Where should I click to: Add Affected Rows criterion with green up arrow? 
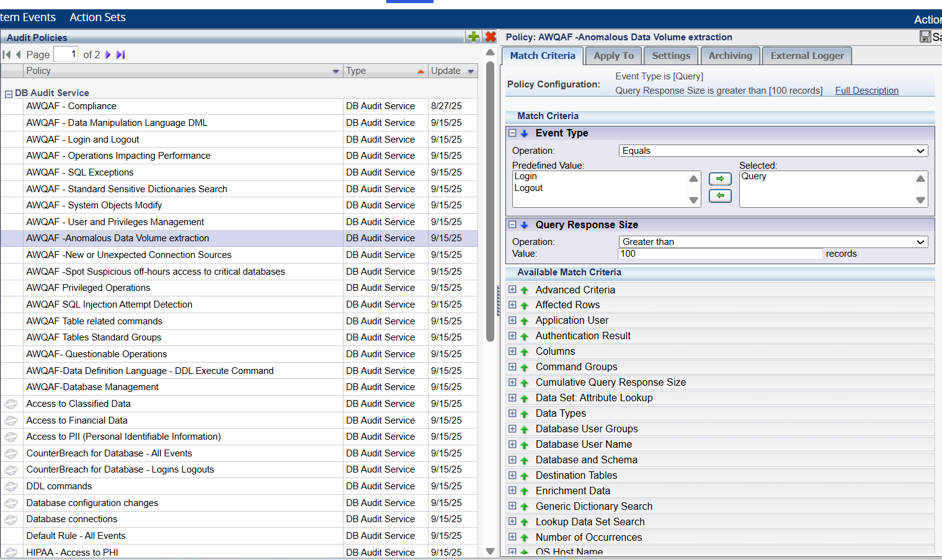[524, 306]
